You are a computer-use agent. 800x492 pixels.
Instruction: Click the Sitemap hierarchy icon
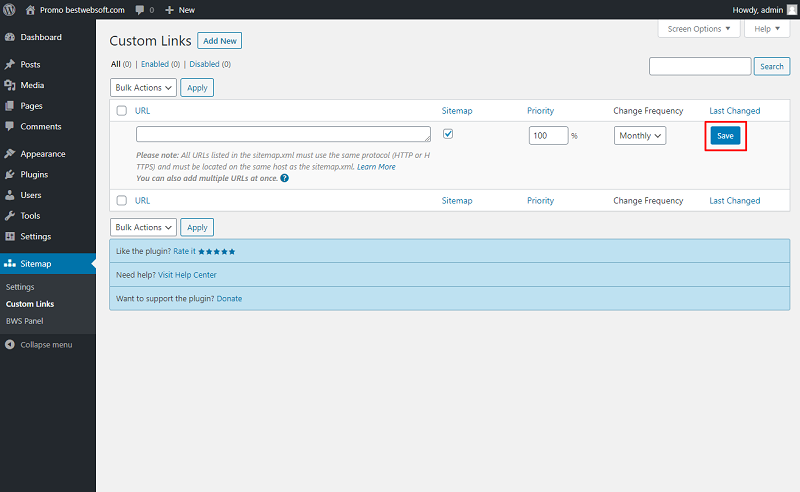click(x=10, y=264)
